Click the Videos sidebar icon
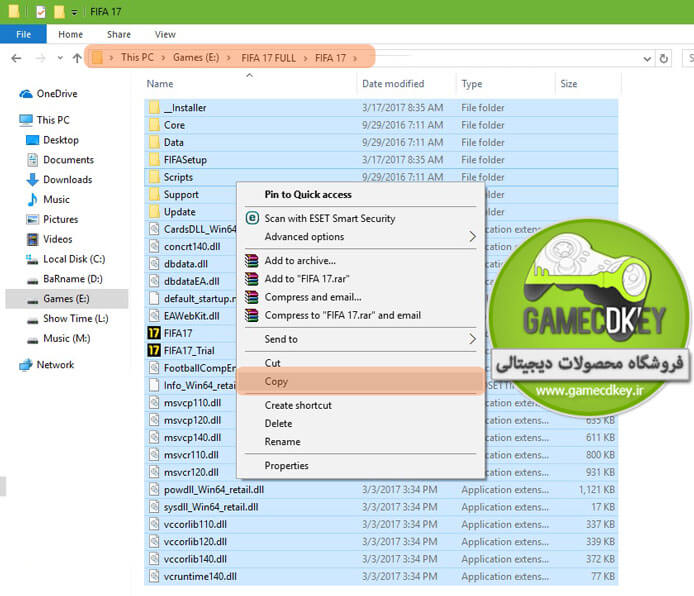694x596 pixels. (x=33, y=239)
